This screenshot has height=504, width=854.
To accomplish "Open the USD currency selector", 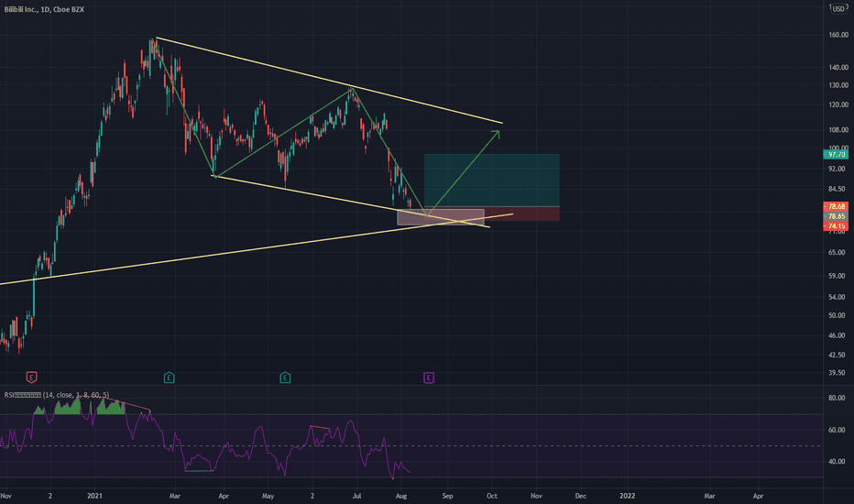I will [x=838, y=9].
